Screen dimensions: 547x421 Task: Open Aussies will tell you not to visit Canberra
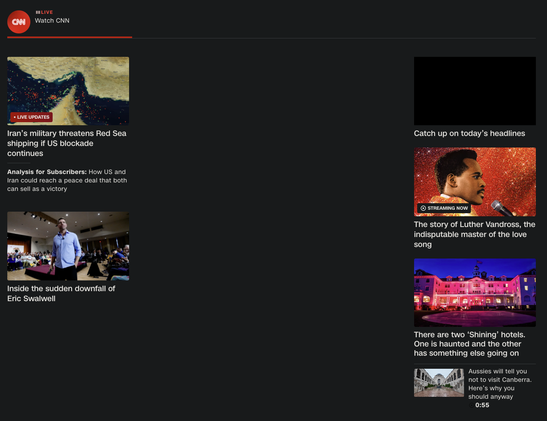click(x=500, y=384)
